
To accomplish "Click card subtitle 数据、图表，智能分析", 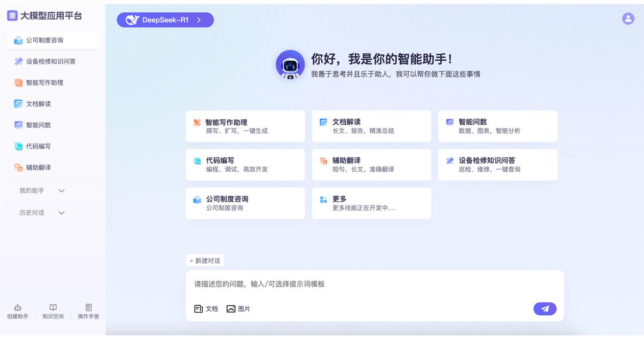I will pyautogui.click(x=490, y=131).
